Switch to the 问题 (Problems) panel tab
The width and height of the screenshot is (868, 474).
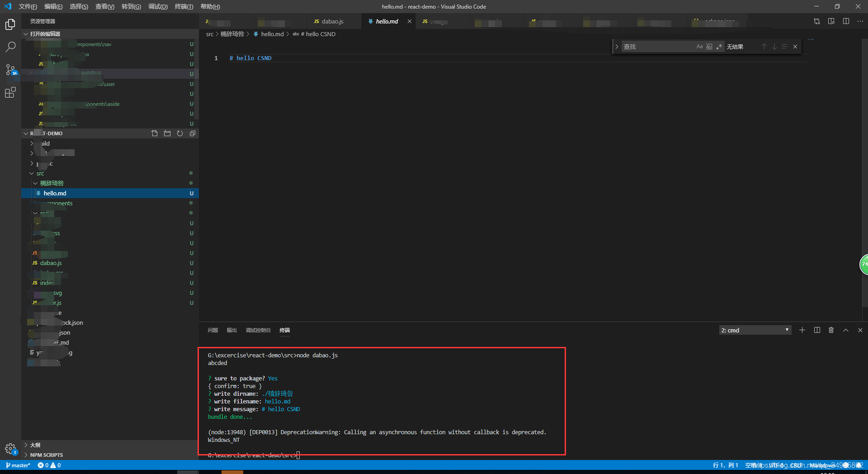[x=213, y=330]
